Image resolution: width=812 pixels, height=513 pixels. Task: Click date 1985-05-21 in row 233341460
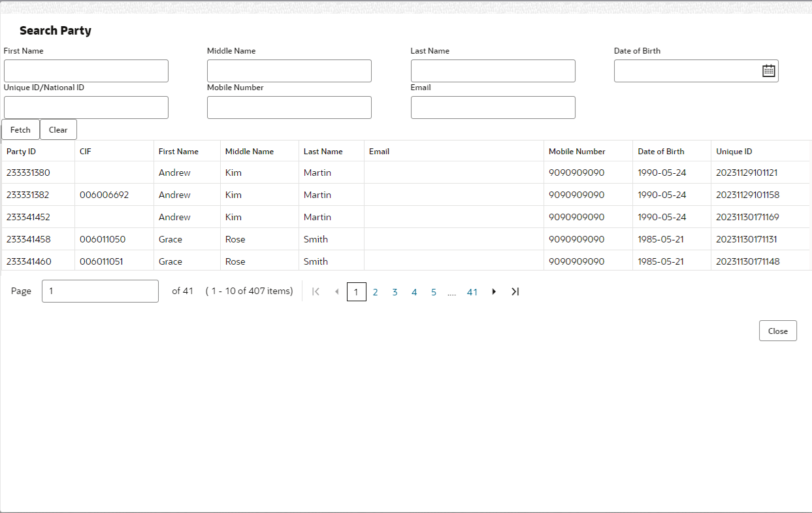661,261
